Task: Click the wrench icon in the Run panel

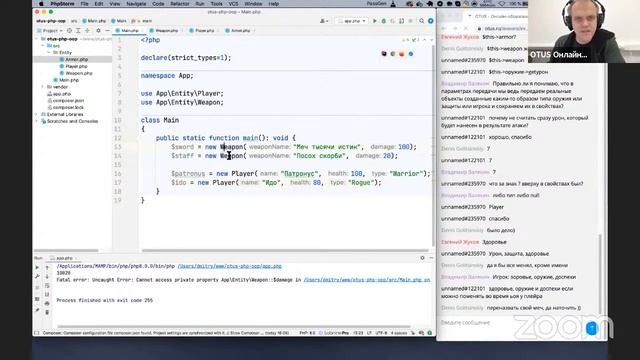Action: pyautogui.click(x=37, y=276)
